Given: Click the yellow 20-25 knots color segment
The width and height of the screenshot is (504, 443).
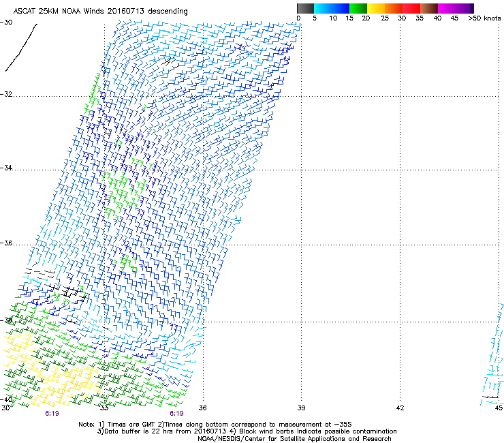Looking at the screenshot, I should (x=376, y=8).
